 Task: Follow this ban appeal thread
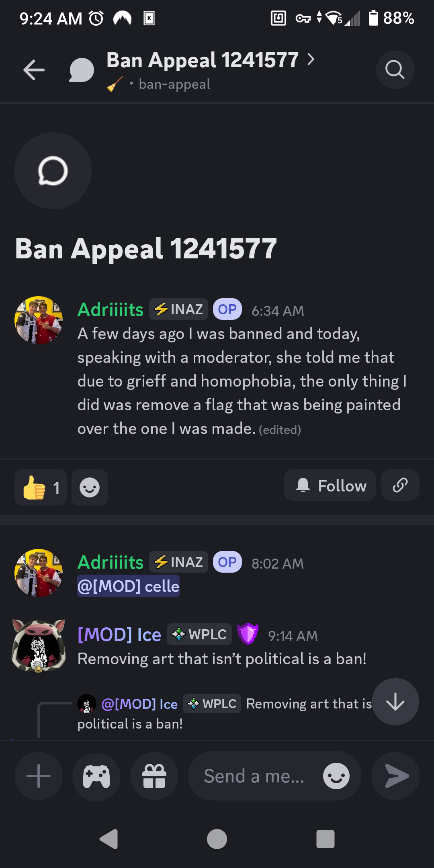point(330,485)
